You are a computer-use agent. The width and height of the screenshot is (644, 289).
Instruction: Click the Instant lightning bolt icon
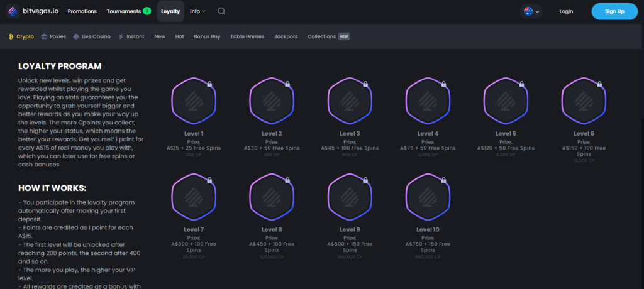pos(121,36)
